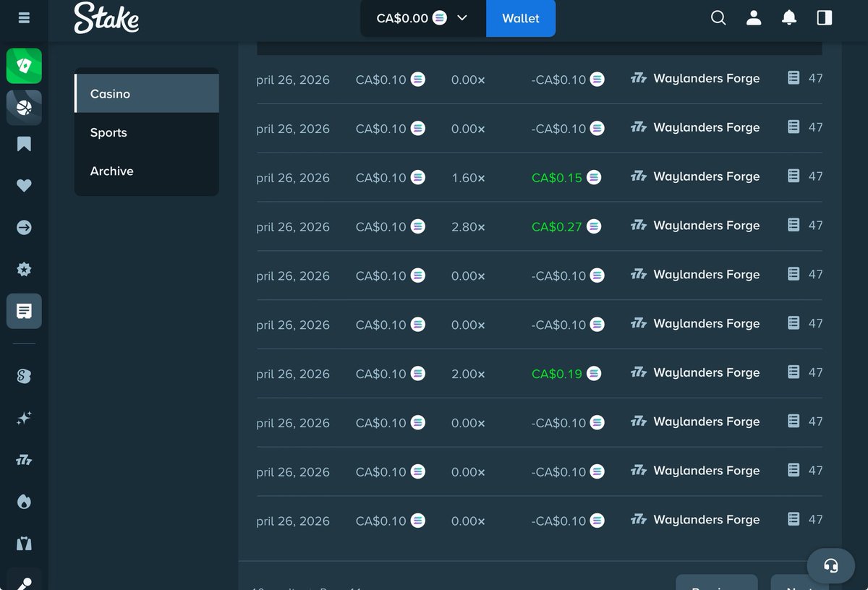868x590 pixels.
Task: Click the 1.60× multiplier
Action: tap(468, 177)
